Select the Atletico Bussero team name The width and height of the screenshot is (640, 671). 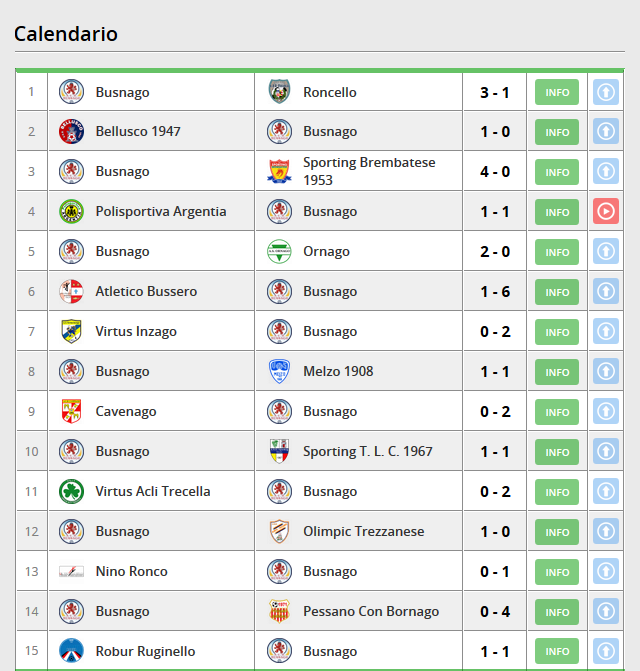146,291
